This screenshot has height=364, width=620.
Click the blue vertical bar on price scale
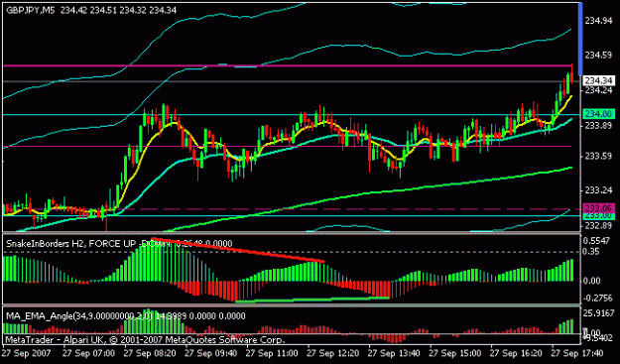(x=580, y=39)
